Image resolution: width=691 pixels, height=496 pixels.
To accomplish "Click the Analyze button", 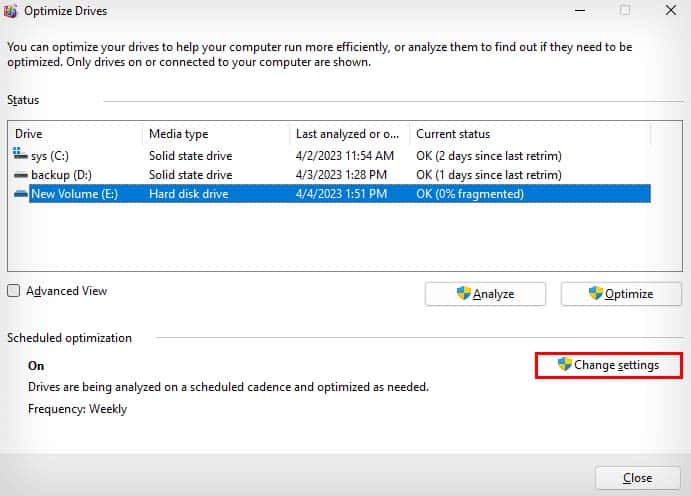I will tap(485, 294).
